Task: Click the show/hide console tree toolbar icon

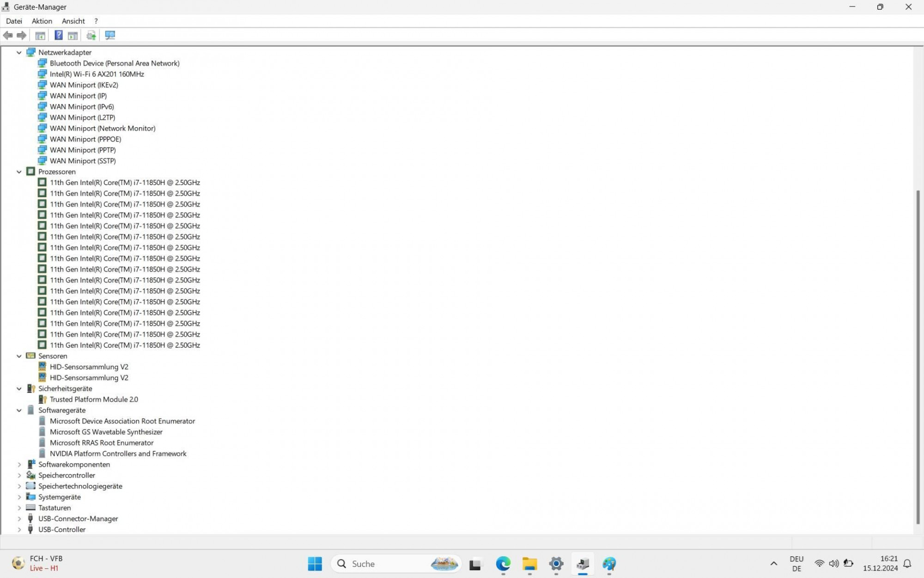Action: tap(40, 35)
